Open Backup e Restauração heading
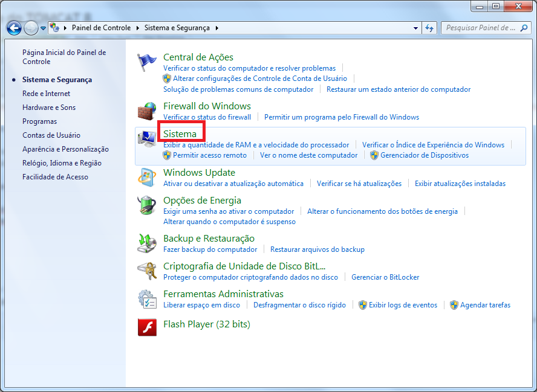Image resolution: width=537 pixels, height=392 pixels. [209, 239]
